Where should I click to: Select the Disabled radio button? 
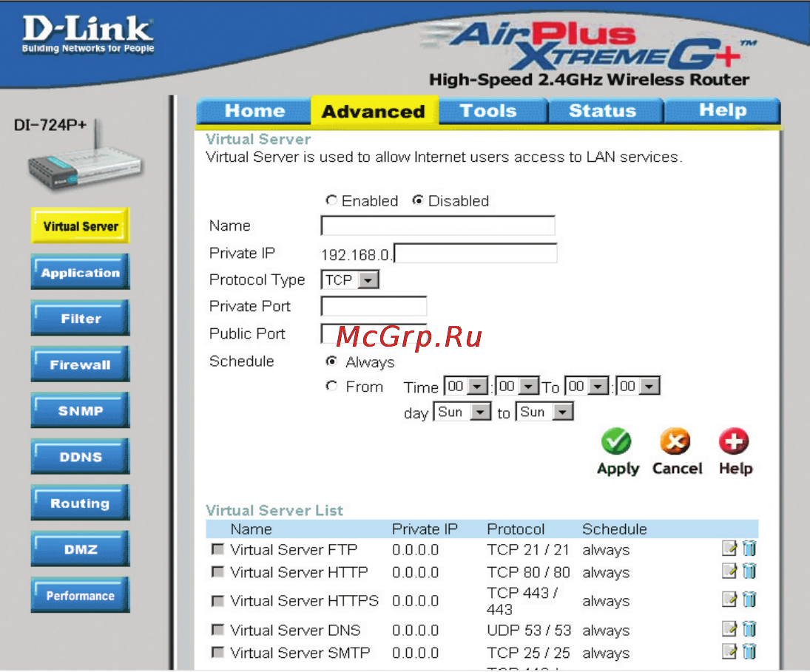[x=417, y=200]
